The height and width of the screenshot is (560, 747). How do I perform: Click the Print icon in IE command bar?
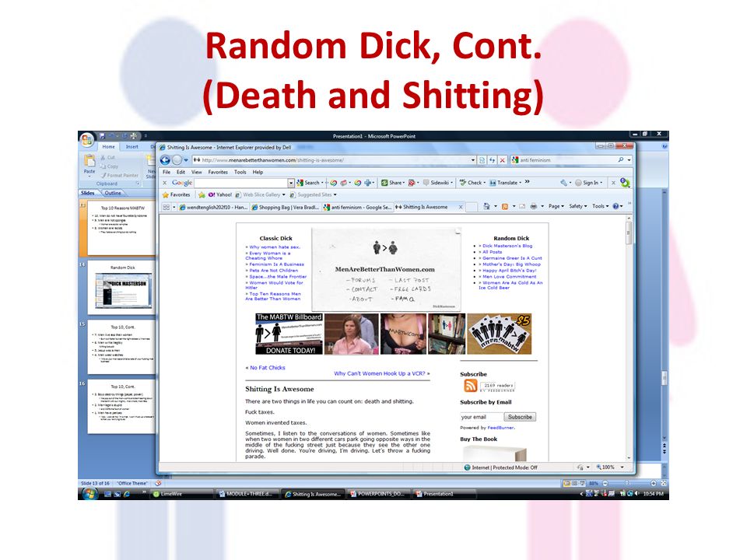[x=534, y=207]
